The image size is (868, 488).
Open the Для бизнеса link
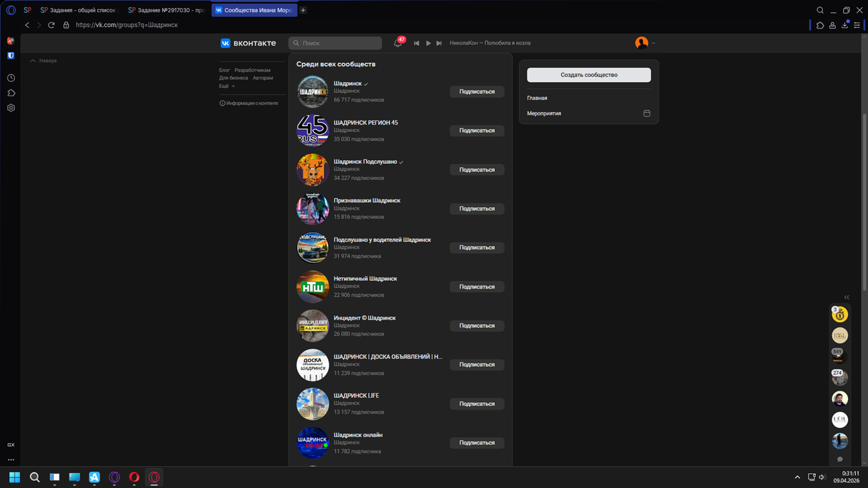tap(233, 78)
